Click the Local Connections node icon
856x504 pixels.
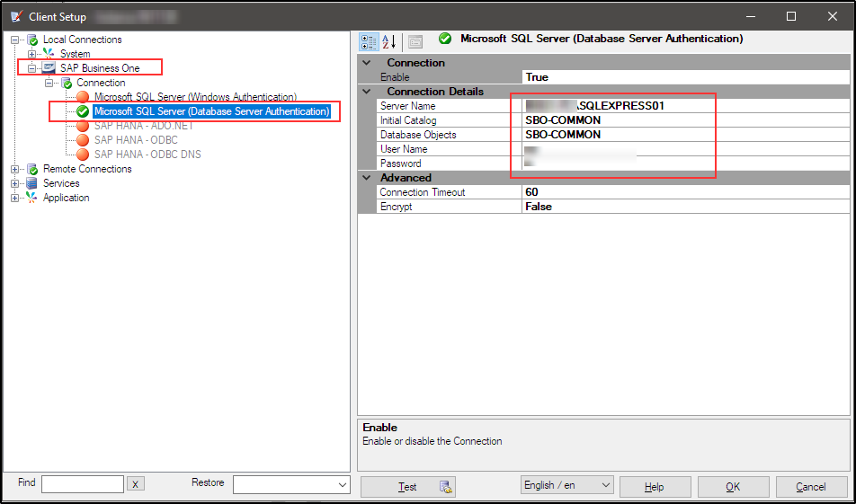32,40
